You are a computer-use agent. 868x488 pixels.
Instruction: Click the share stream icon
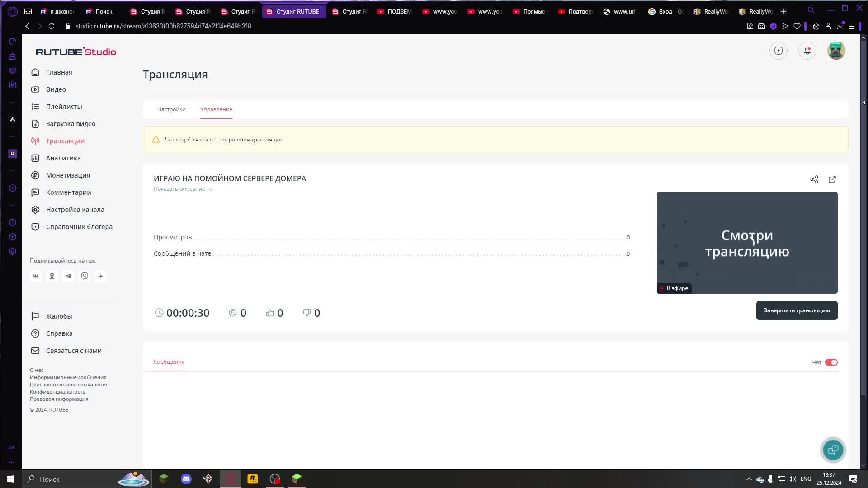tap(814, 179)
